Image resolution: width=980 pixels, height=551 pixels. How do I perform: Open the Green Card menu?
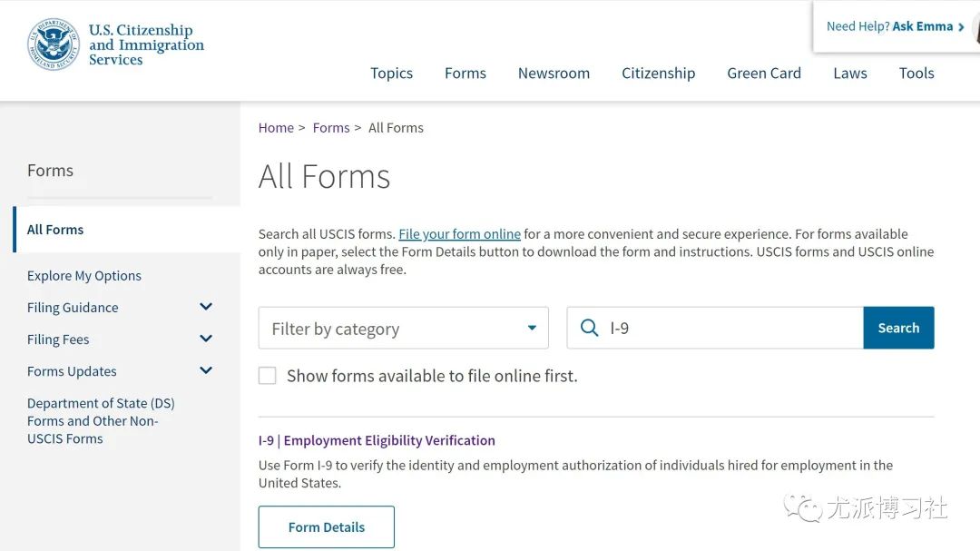pyautogui.click(x=763, y=74)
